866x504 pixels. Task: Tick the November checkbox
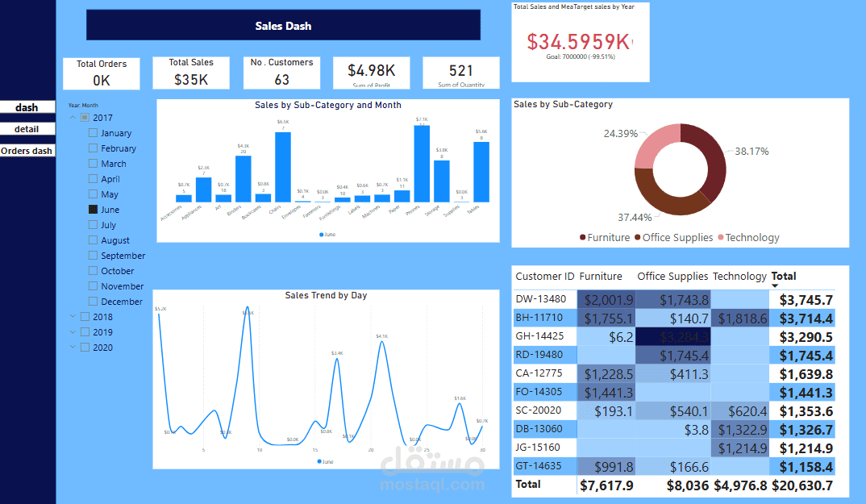click(x=93, y=286)
